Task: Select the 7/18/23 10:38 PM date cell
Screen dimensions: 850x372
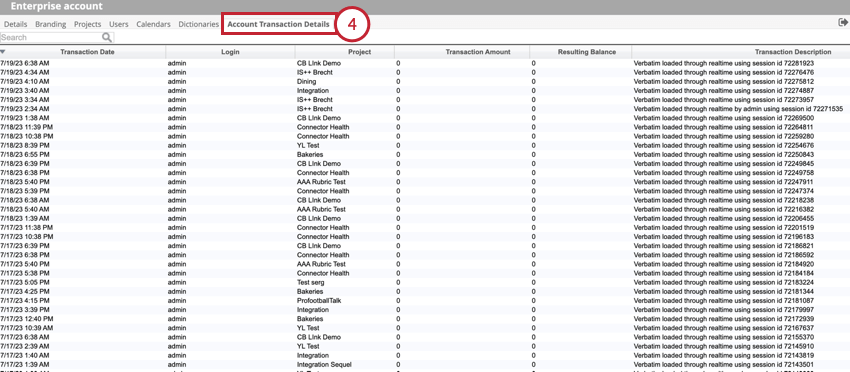Action: pyautogui.click(x=27, y=136)
